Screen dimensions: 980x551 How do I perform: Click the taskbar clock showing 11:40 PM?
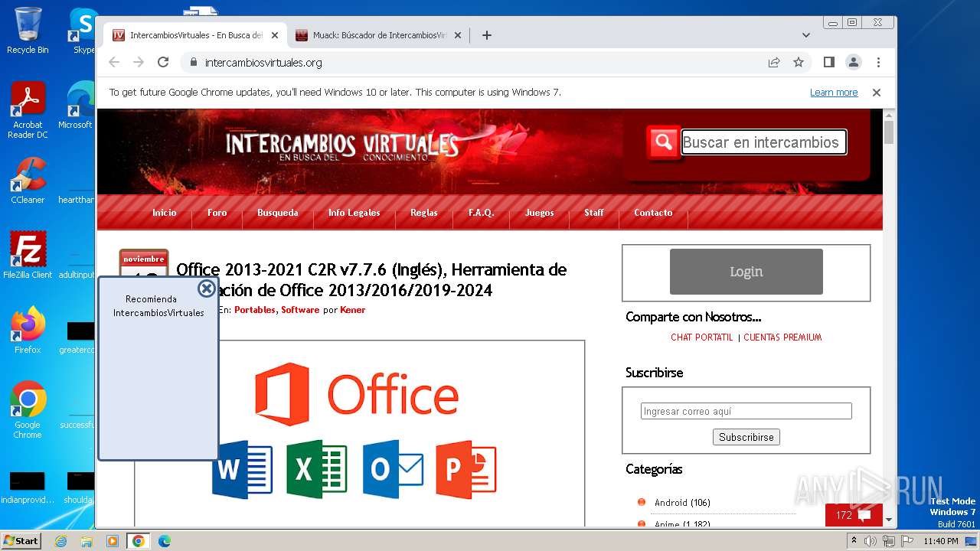(940, 541)
